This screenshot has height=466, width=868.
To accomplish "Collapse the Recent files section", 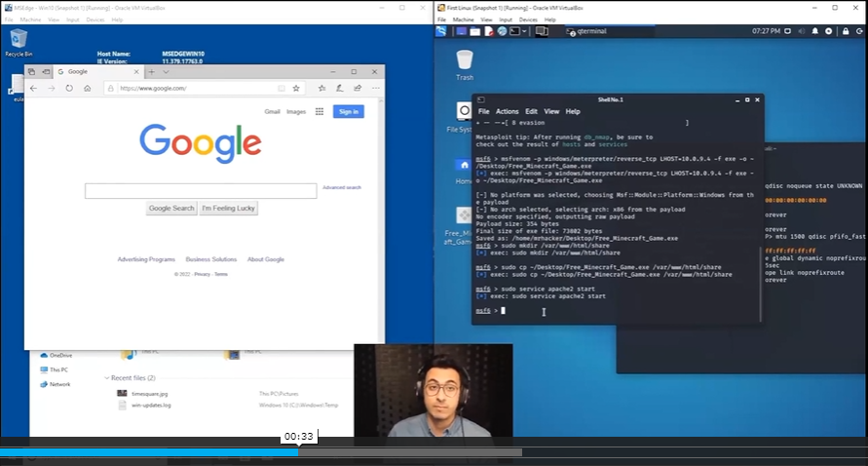I will click(107, 377).
